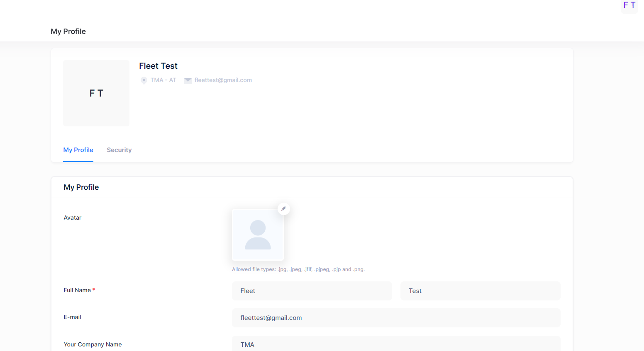
Task: Click the fleettest@gmail.com link in the header
Action: pos(223,80)
